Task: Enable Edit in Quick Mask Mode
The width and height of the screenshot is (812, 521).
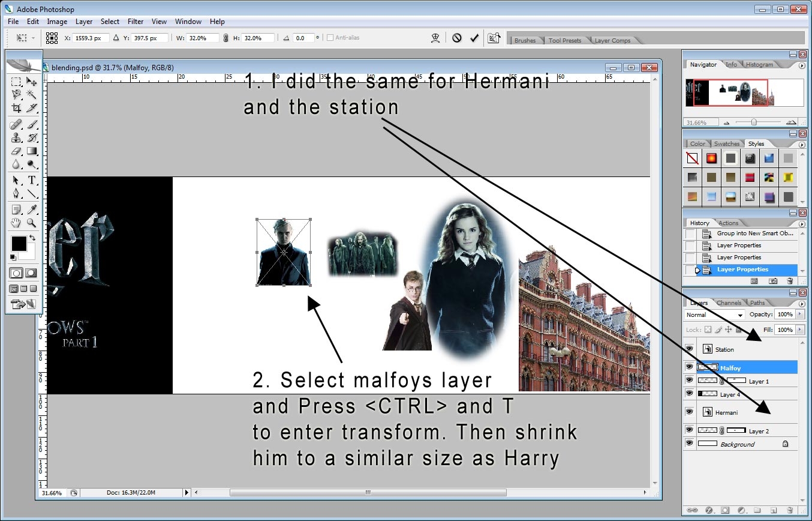Action: click(31, 273)
